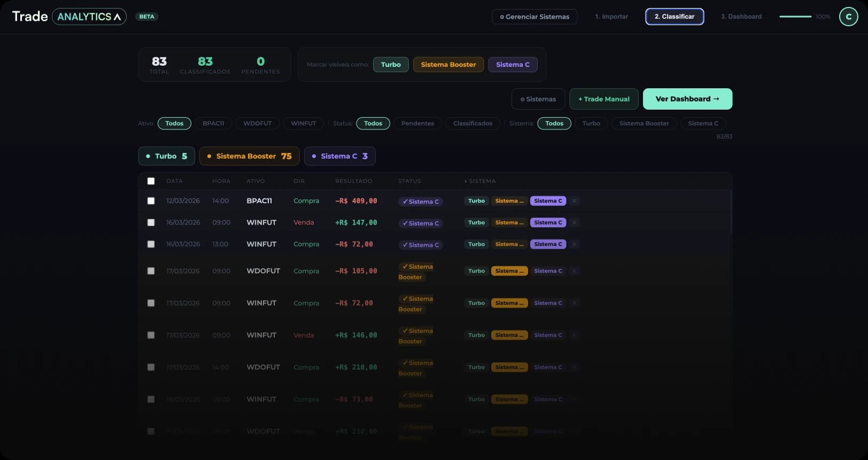Filter Sistema by Sistema C
Image resolution: width=868 pixels, height=460 pixels.
(x=703, y=124)
